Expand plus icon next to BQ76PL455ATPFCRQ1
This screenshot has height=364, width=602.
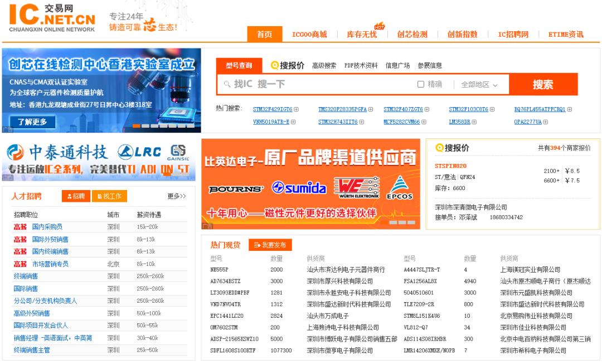pyautogui.click(x=569, y=109)
